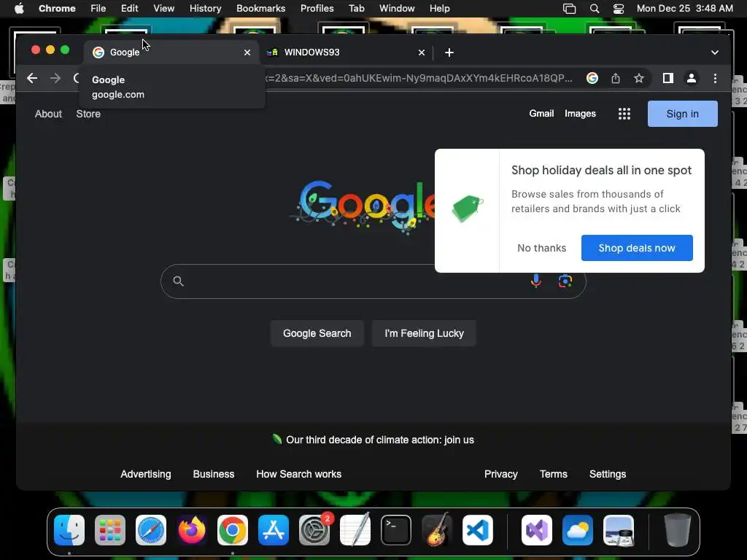Dismiss promo with No thanks
The image size is (747, 560).
[x=542, y=248]
